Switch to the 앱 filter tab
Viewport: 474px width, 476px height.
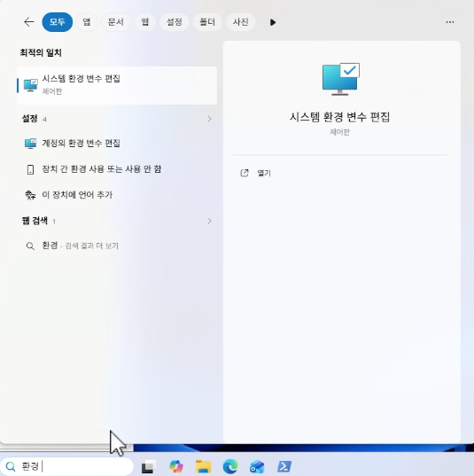[x=87, y=22]
